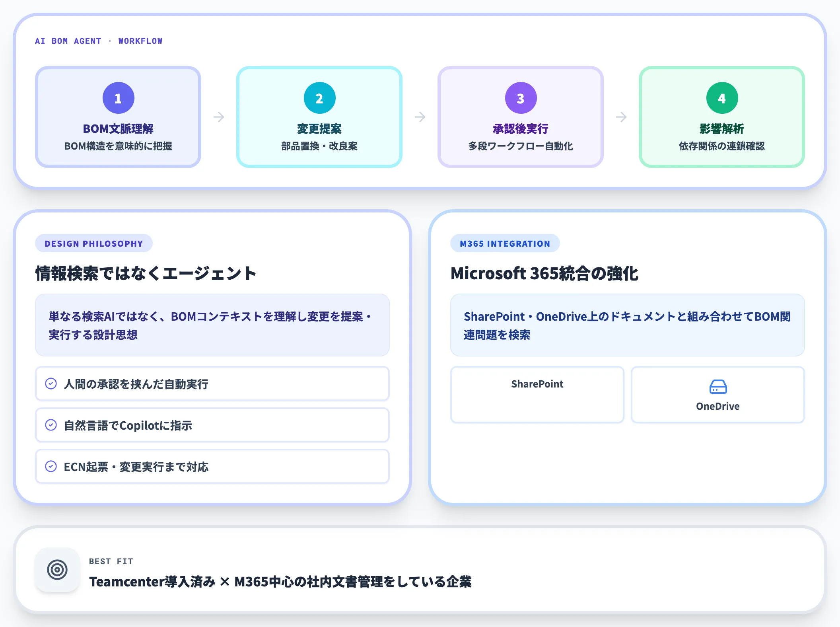
Task: Click the purple step 3 circle
Action: point(521,98)
